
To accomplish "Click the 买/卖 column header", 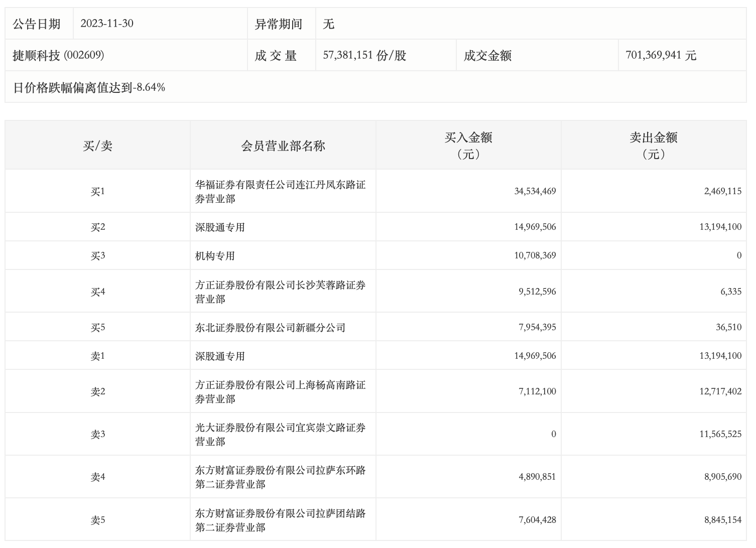I will (x=97, y=146).
